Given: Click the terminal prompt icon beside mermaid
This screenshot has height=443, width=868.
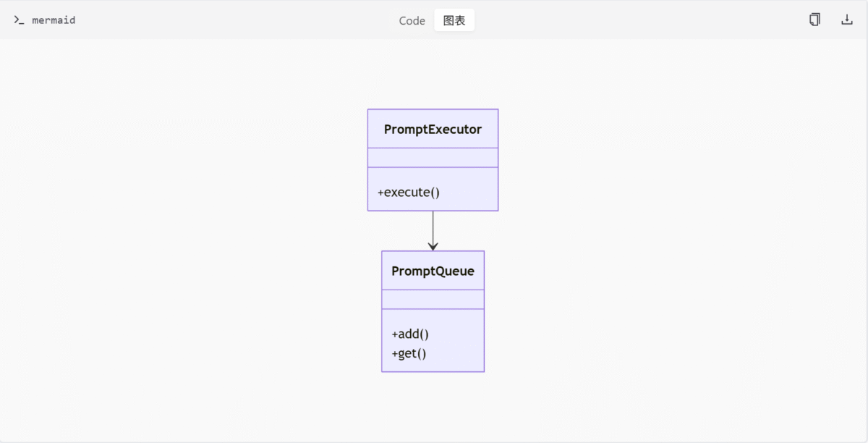Looking at the screenshot, I should (x=19, y=20).
